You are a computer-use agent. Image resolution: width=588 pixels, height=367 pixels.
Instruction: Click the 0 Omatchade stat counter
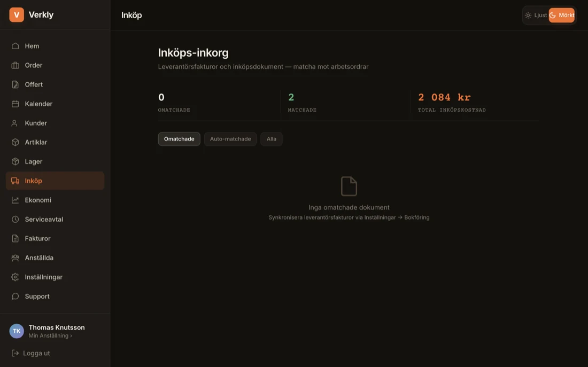[x=161, y=97]
